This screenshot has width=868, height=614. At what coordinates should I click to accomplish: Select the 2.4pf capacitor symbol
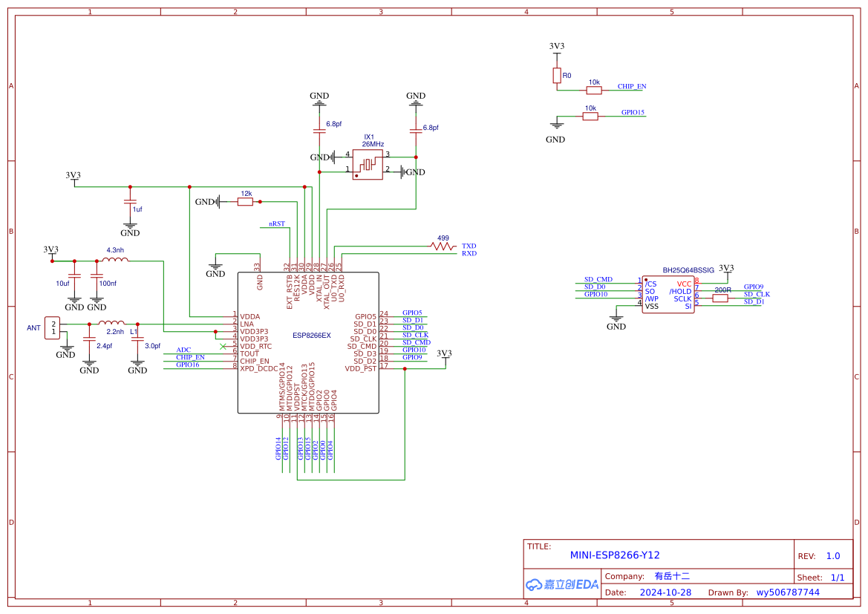pyautogui.click(x=89, y=339)
